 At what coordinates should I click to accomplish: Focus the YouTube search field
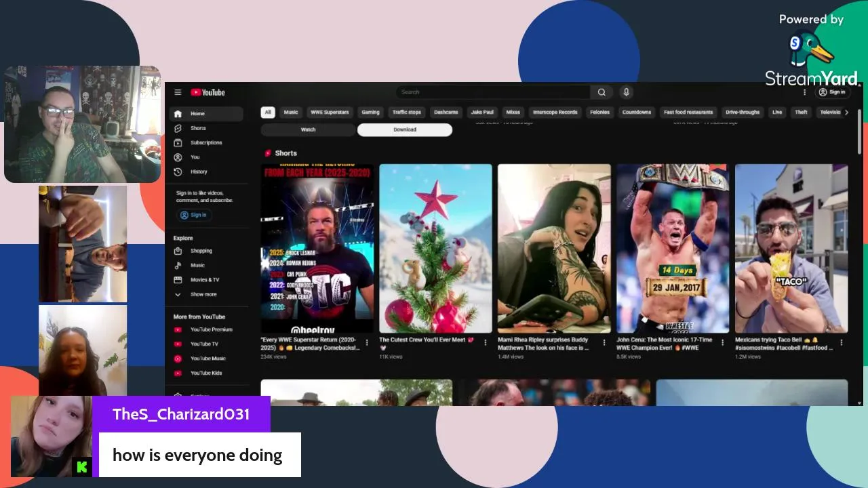pos(492,92)
